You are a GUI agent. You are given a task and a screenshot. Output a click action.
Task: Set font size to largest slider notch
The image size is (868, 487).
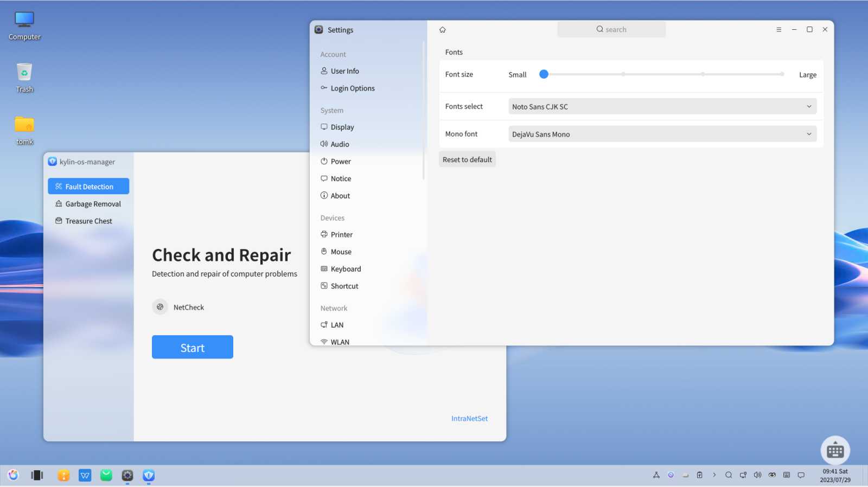tap(782, 74)
